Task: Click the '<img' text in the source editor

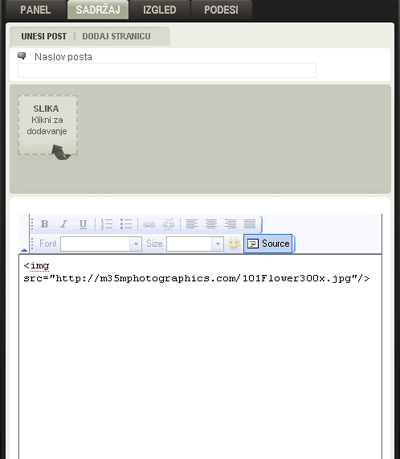Action: coord(36,266)
